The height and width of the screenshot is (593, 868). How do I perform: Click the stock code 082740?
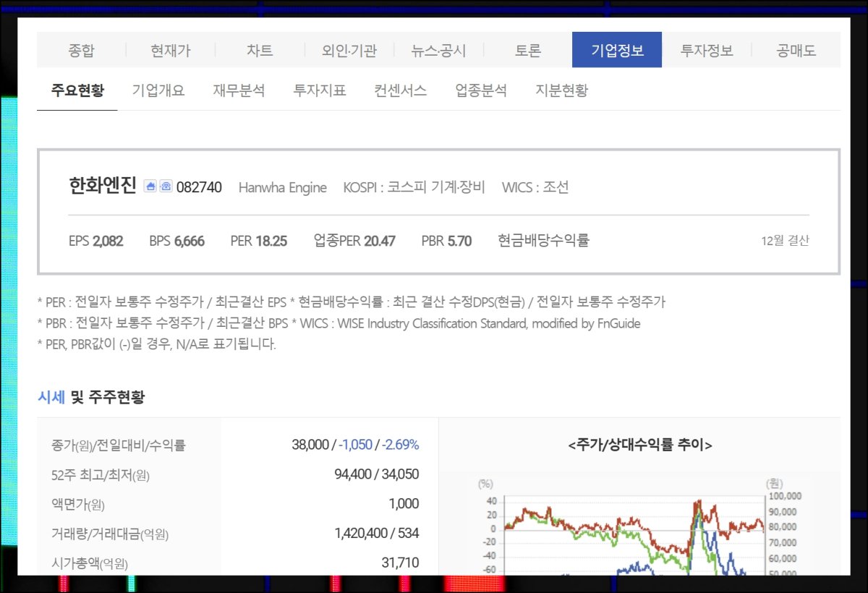coord(199,187)
